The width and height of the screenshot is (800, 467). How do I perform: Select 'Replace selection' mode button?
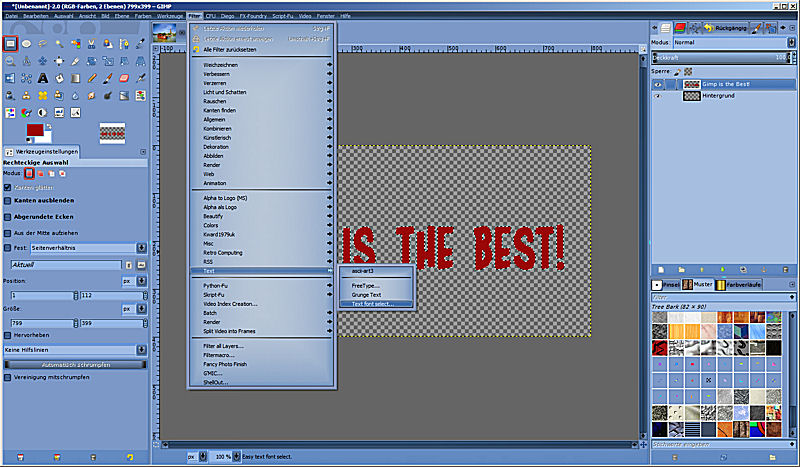[x=29, y=174]
